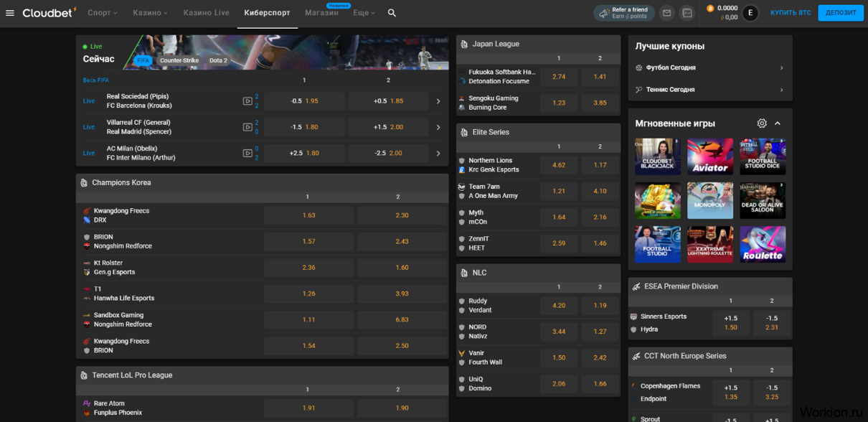Screen dimensions: 868x422
Task: Open live stream for AC Milan match
Action: [x=247, y=153]
